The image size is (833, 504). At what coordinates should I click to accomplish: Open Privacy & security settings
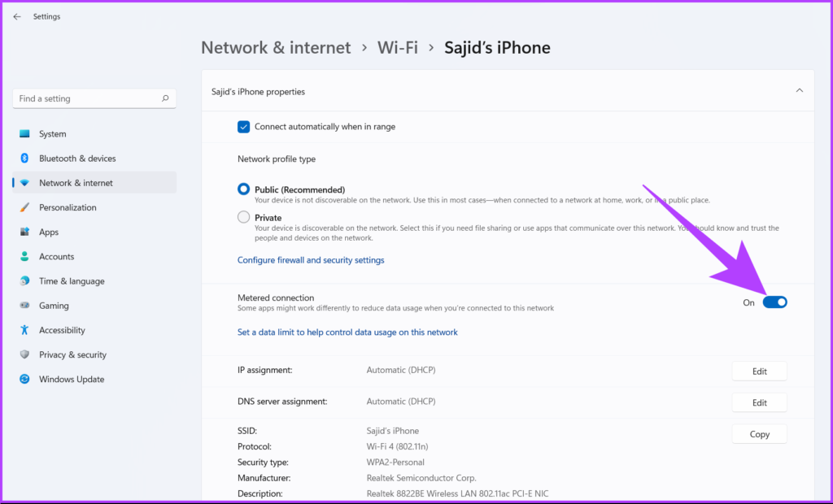pos(72,354)
